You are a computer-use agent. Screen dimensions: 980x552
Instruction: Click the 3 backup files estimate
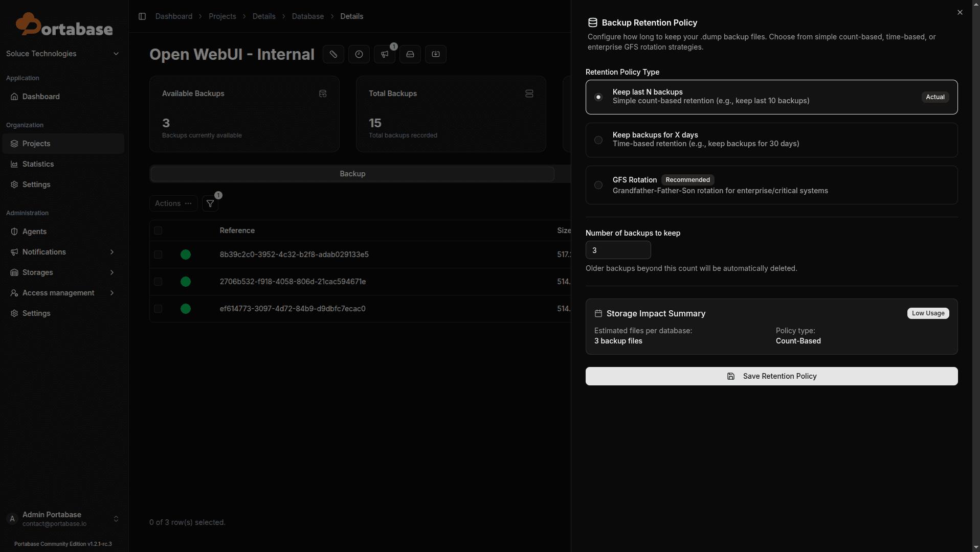tap(618, 341)
